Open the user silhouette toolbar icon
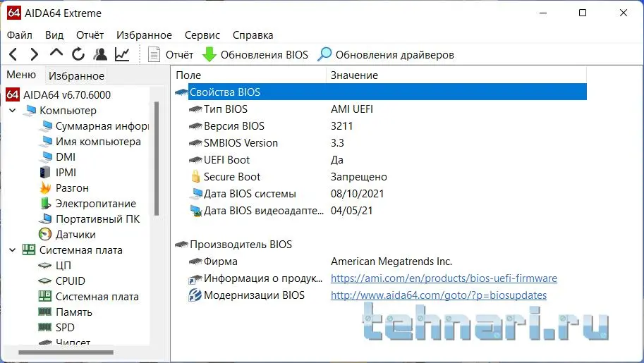Screen dimensions: 644x363 click(99, 54)
